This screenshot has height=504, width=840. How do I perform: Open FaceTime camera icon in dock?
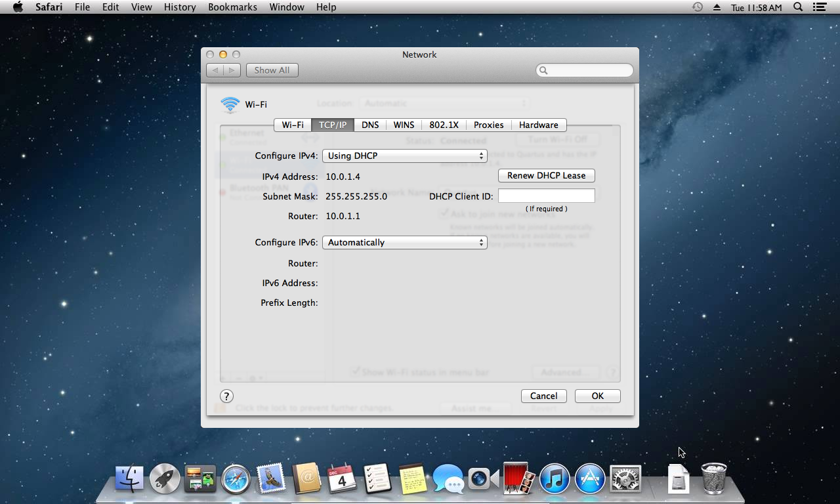coord(484,478)
